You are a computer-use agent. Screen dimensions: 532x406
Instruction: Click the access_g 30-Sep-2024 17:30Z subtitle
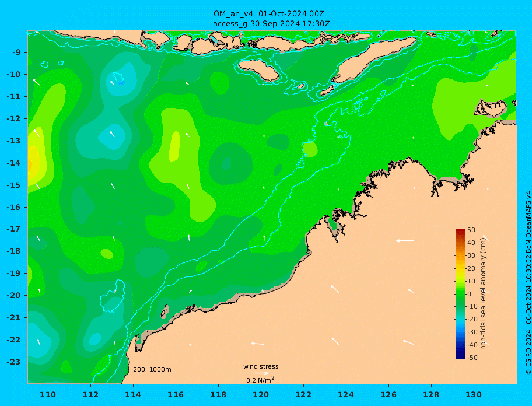271,24
